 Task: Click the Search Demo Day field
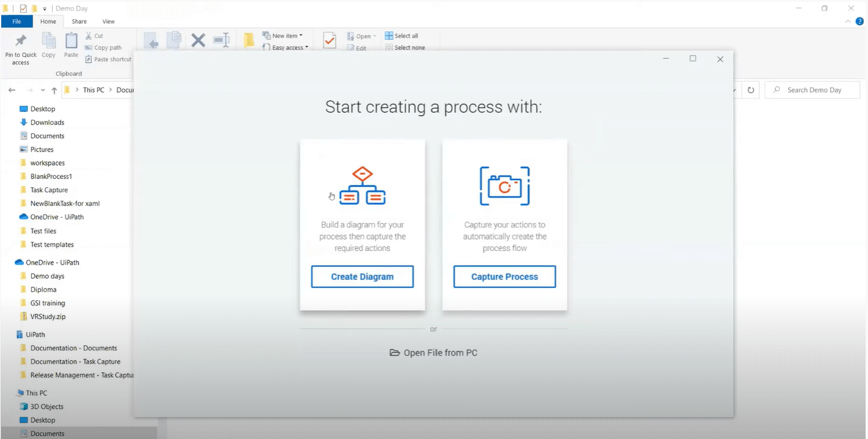[x=812, y=90]
